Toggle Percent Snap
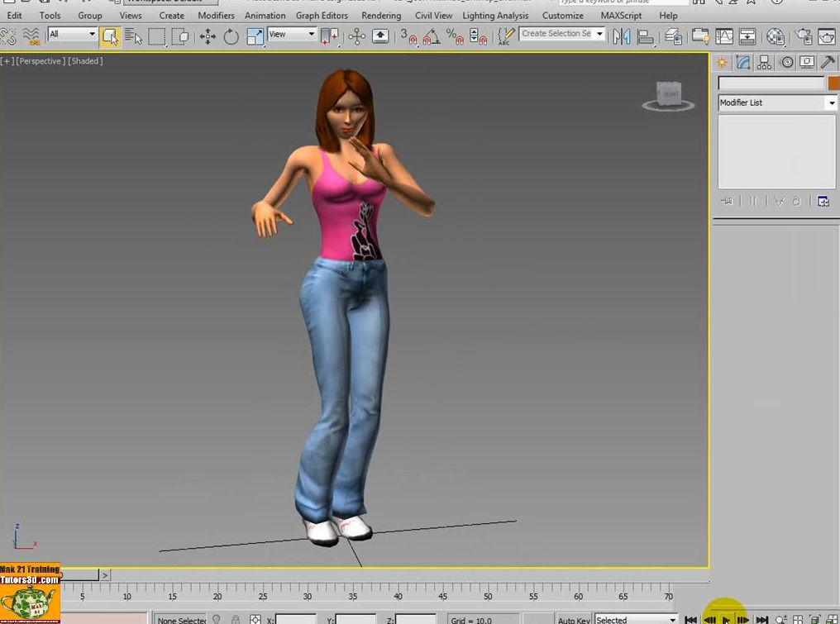This screenshot has width=840, height=624. (x=455, y=37)
